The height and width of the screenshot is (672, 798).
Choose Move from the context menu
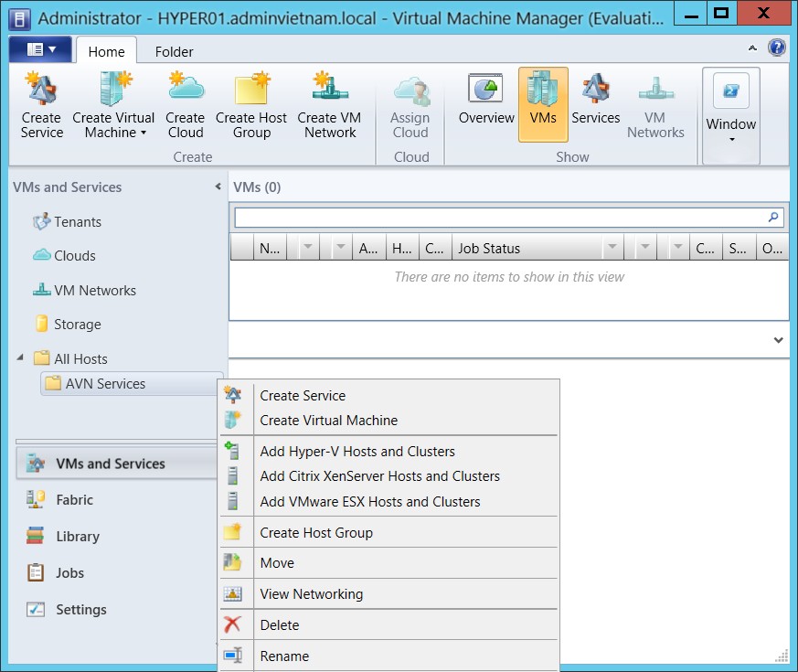389,563
